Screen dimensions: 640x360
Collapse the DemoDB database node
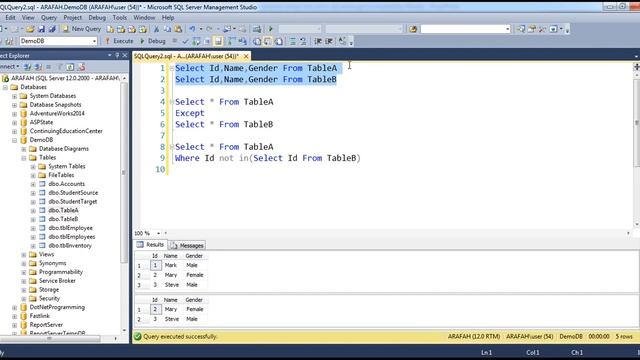pos(14,140)
